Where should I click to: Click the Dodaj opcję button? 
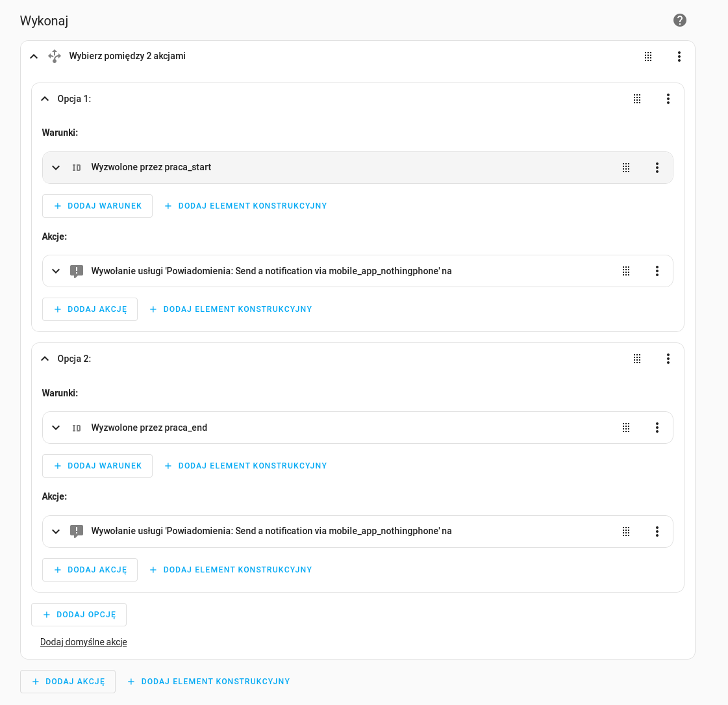click(79, 615)
